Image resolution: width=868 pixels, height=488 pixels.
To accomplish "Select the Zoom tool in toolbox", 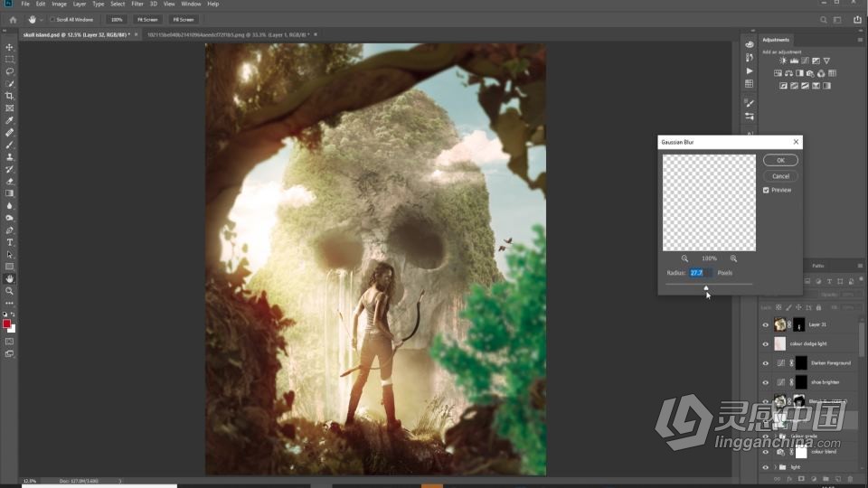I will 9,291.
